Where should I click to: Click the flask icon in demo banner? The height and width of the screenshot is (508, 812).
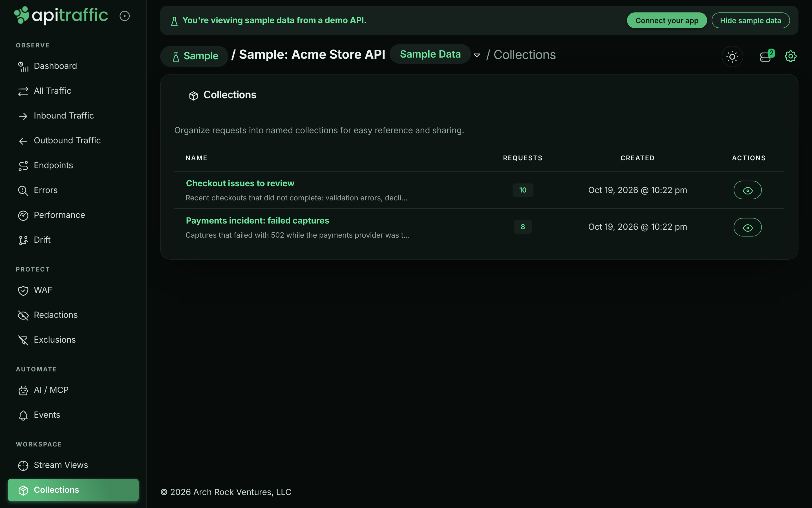pos(174,21)
